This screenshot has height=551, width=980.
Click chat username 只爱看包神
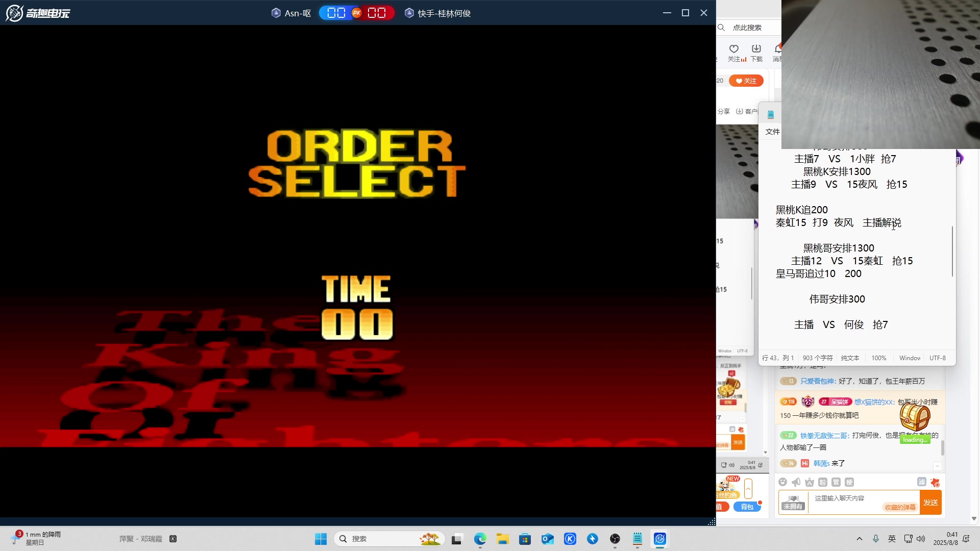817,381
